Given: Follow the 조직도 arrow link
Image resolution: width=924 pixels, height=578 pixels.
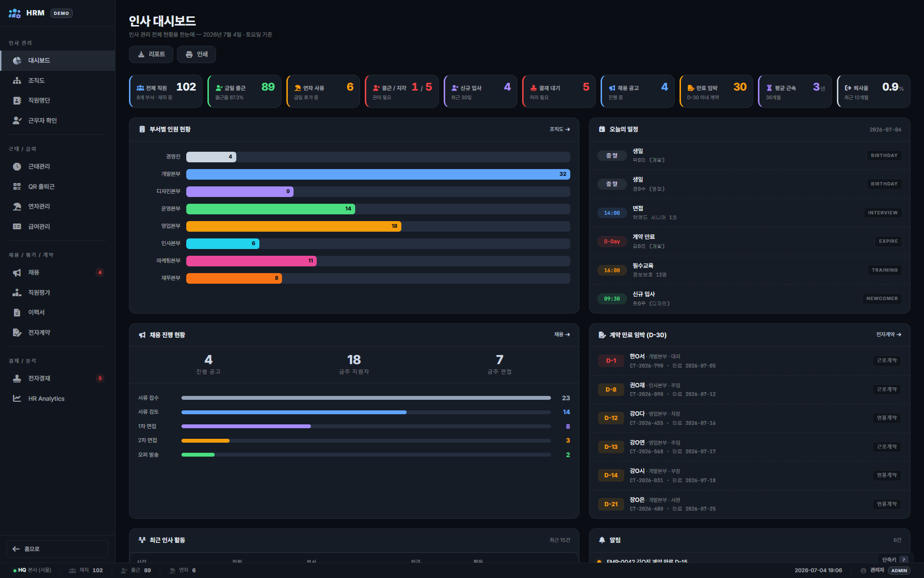Looking at the screenshot, I should [x=560, y=129].
